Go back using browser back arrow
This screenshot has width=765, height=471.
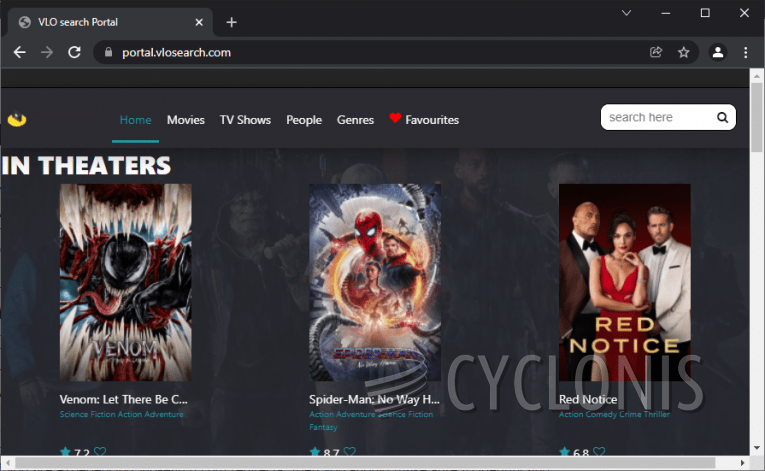click(x=20, y=52)
